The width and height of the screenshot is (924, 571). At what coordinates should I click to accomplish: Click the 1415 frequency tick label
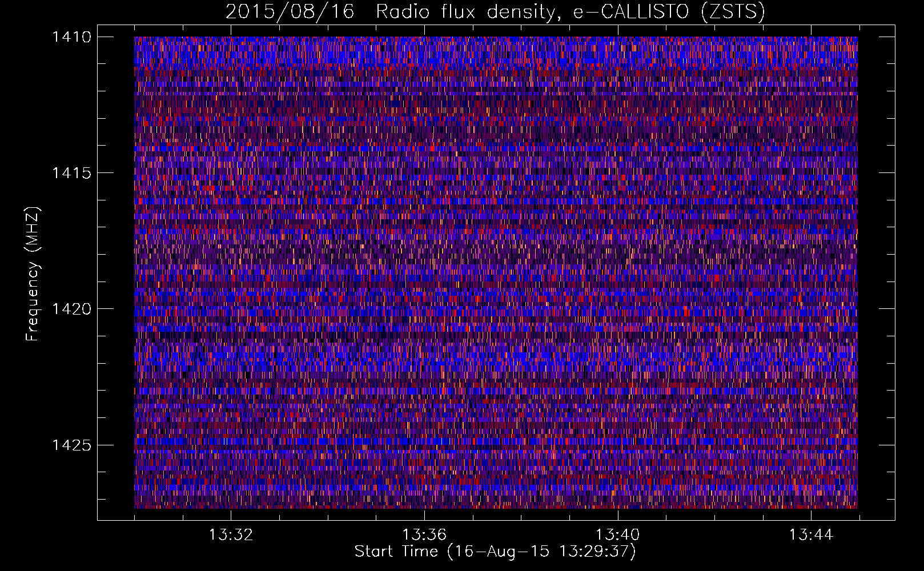tap(71, 173)
